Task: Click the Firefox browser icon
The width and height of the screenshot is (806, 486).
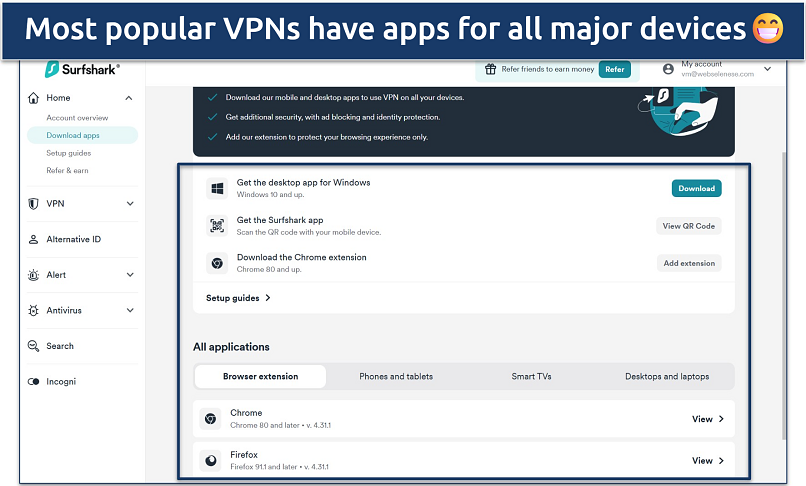Action: coord(211,461)
